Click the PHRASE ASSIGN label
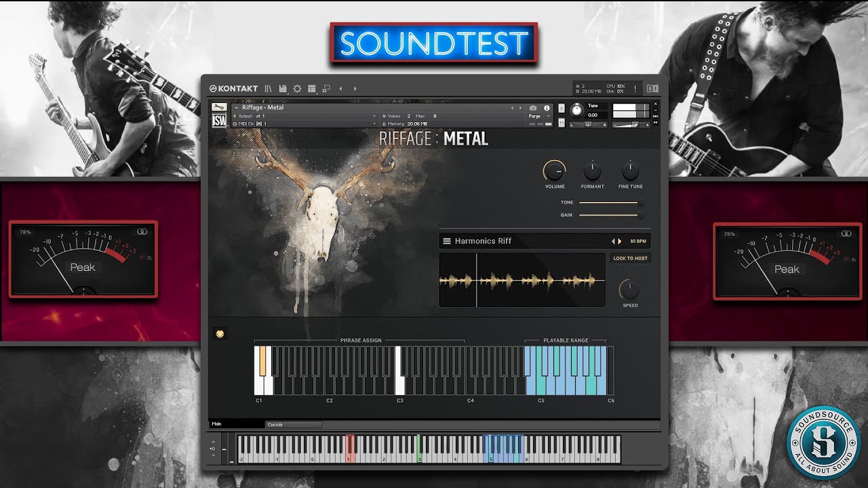Image resolution: width=868 pixels, height=488 pixels. click(361, 340)
